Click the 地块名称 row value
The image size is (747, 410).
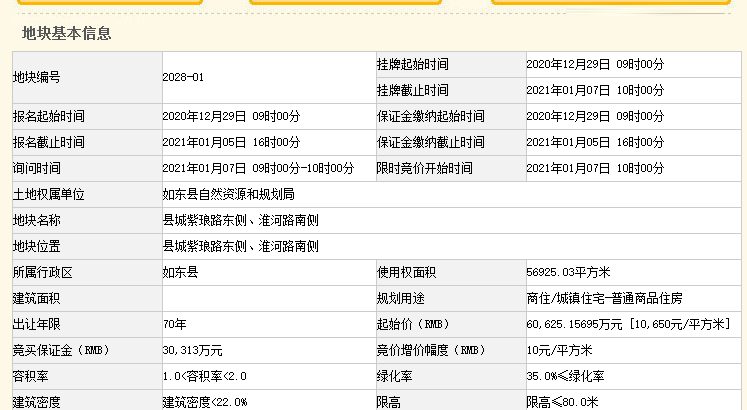pos(240,220)
